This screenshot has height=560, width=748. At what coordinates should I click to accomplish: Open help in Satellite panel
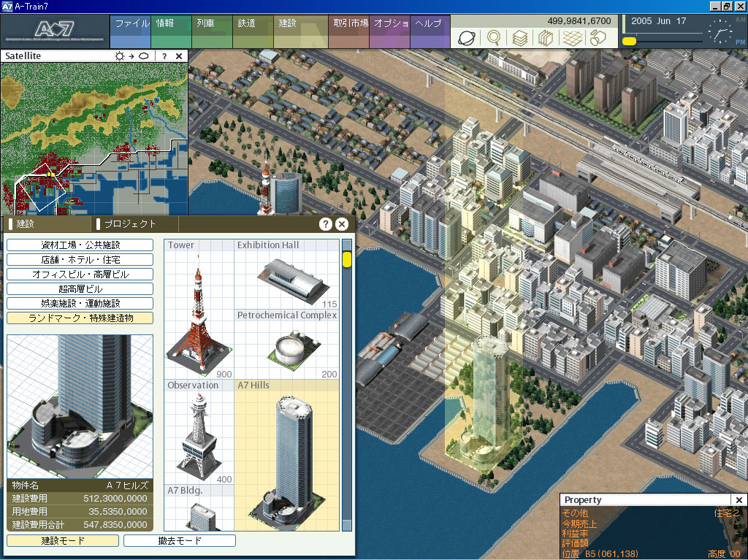tap(164, 55)
